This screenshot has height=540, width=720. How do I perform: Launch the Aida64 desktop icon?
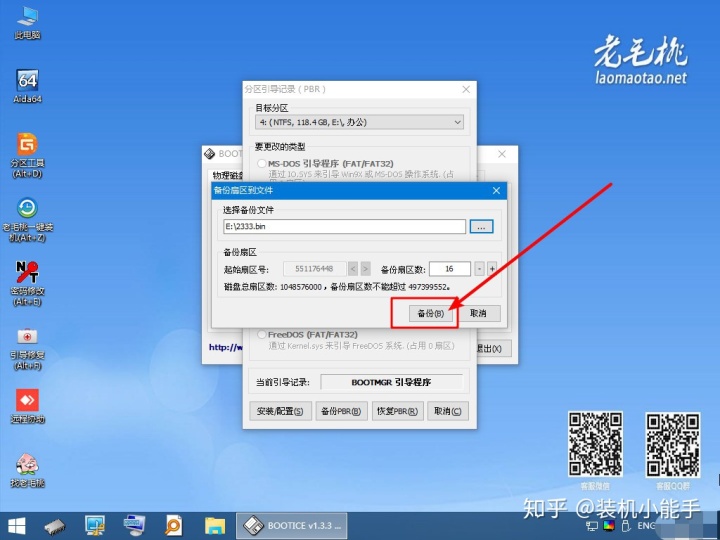click(27, 86)
